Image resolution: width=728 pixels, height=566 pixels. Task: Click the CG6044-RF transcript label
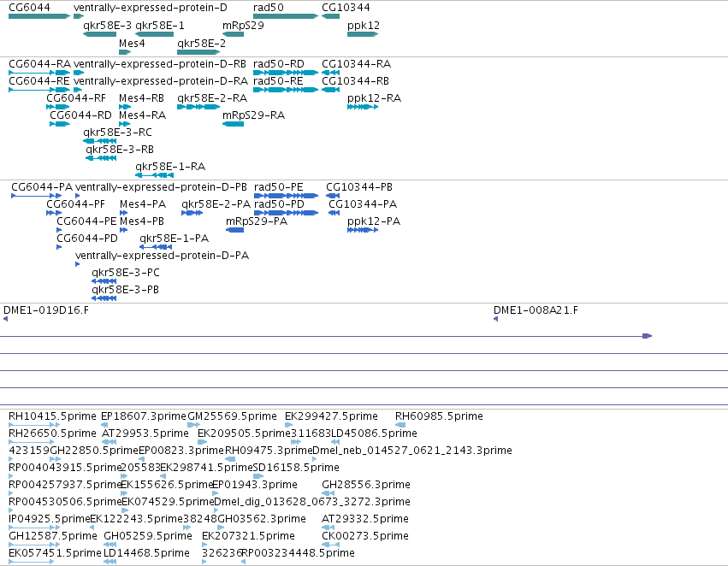[x=76, y=97]
